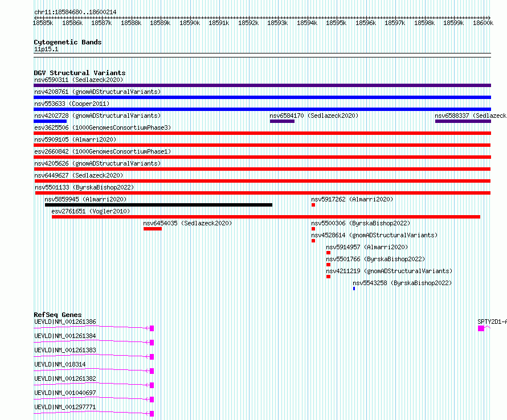Click the 18590k ruler tick label
The image size is (507, 420).
(x=190, y=23)
